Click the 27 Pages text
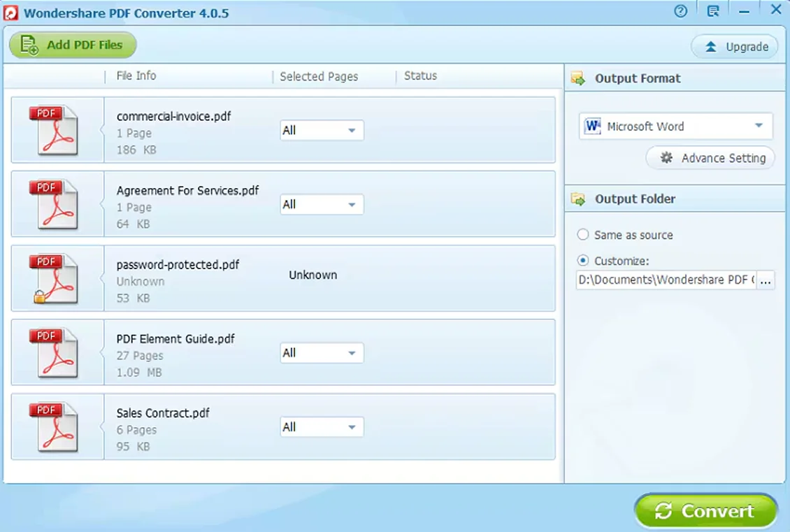This screenshot has width=790, height=532. click(x=140, y=356)
